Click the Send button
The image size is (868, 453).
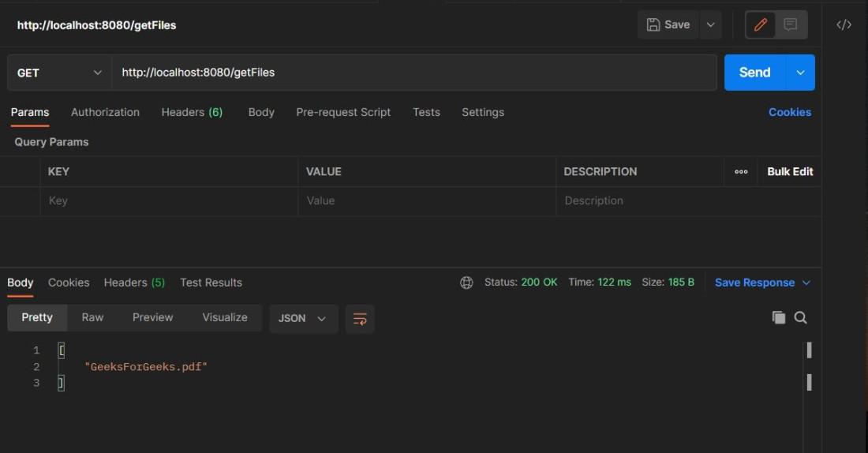(754, 73)
